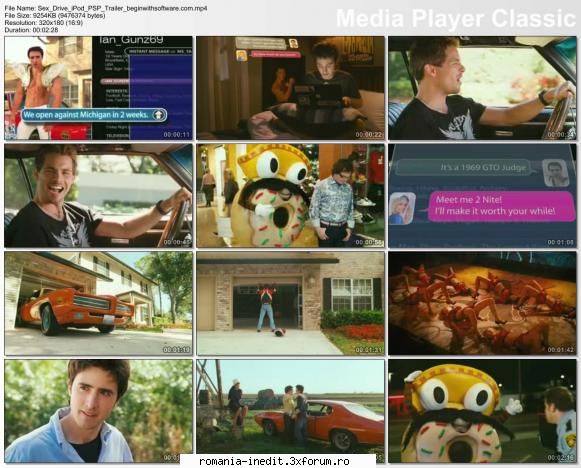
Task: Click the Ian_Gunz69 username text
Action: (131, 40)
